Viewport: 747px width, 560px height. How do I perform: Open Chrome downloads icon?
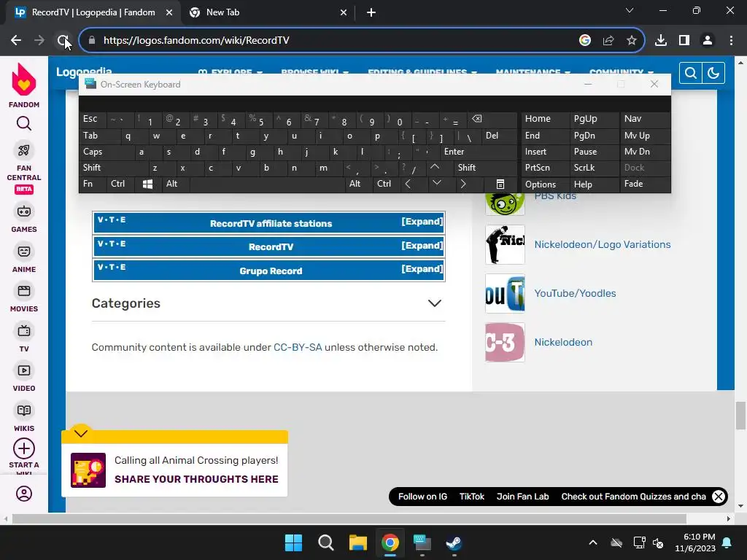coord(660,41)
